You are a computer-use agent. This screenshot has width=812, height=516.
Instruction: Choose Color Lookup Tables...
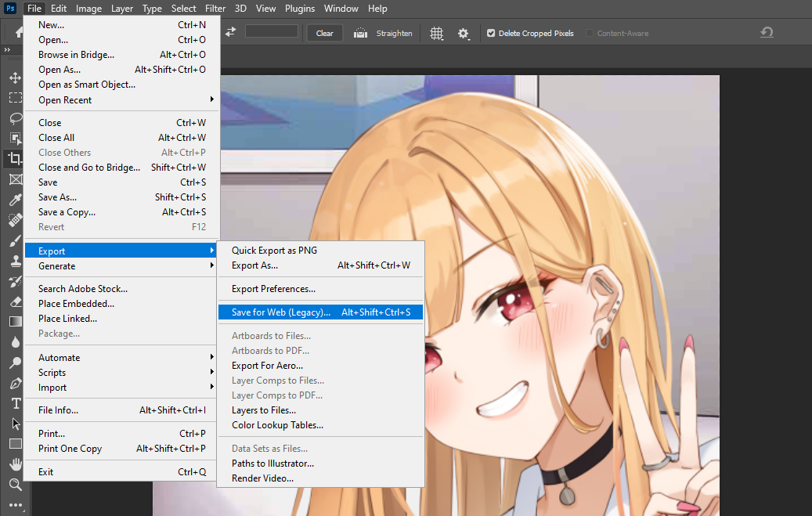(320, 425)
